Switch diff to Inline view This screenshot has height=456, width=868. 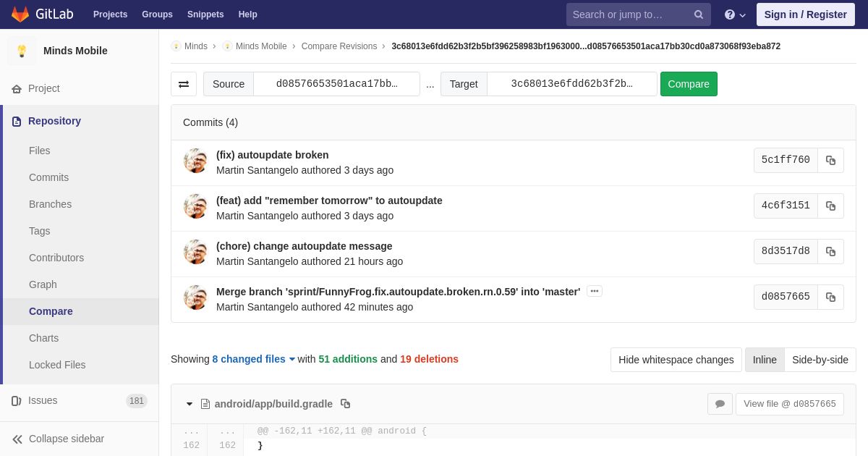765,360
